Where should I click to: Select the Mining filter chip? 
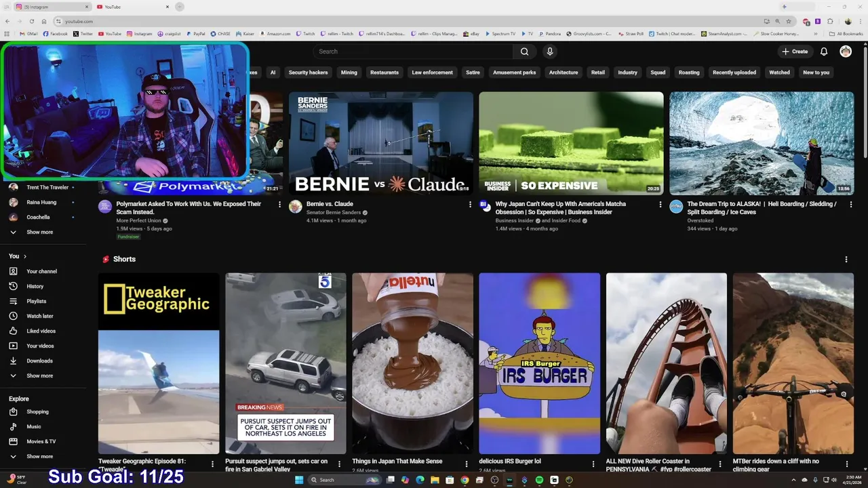[349, 73]
